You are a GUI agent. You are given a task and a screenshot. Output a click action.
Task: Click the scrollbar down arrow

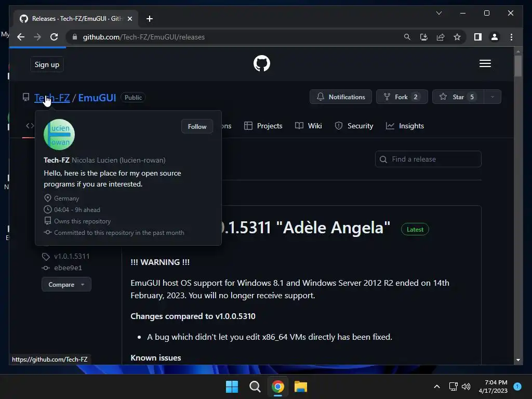(x=518, y=360)
